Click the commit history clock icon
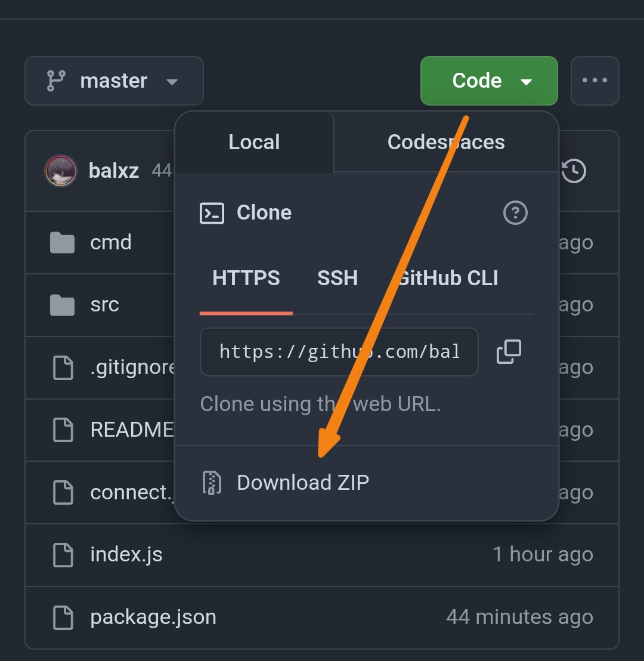This screenshot has height=661, width=644. [574, 171]
